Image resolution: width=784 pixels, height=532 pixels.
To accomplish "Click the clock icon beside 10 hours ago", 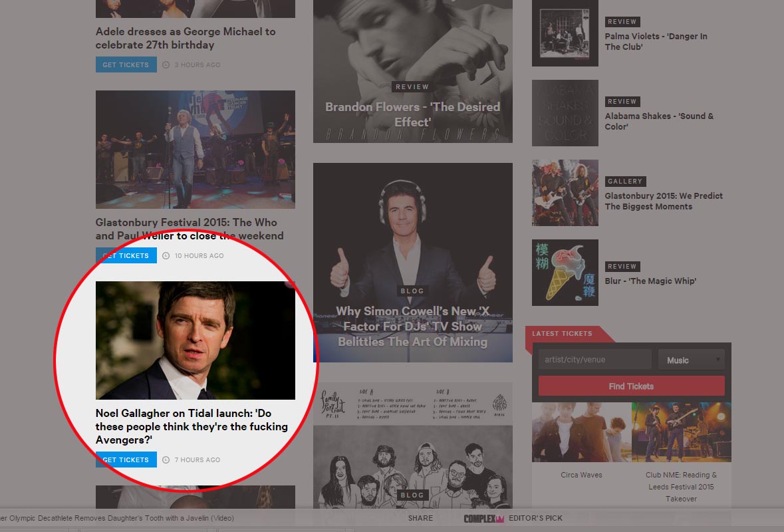I will tap(166, 255).
